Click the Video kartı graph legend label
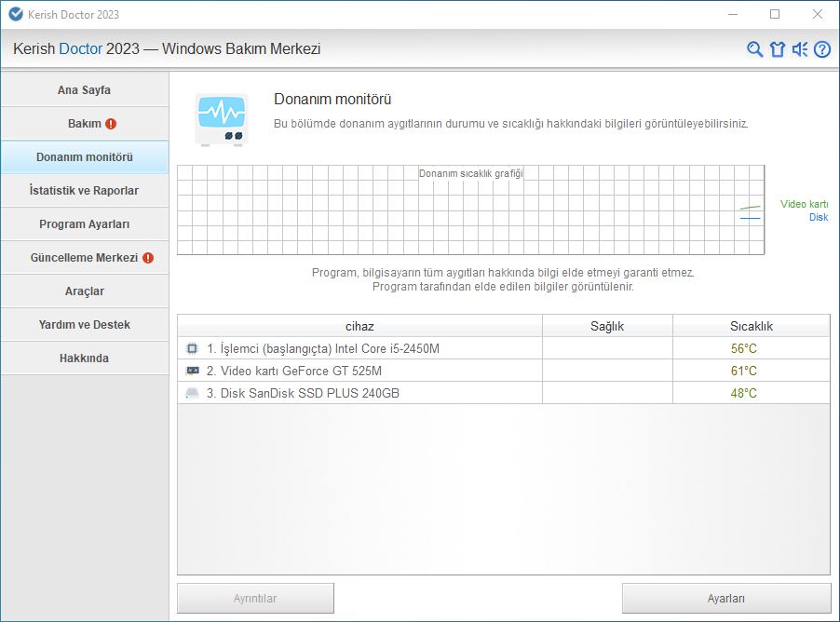The image size is (840, 622). click(804, 204)
